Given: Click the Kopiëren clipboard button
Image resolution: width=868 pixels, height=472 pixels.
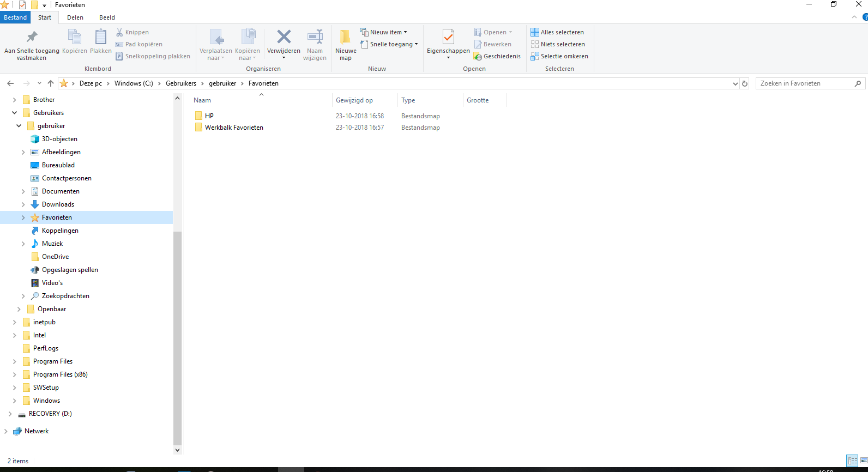Looking at the screenshot, I should pos(75,42).
